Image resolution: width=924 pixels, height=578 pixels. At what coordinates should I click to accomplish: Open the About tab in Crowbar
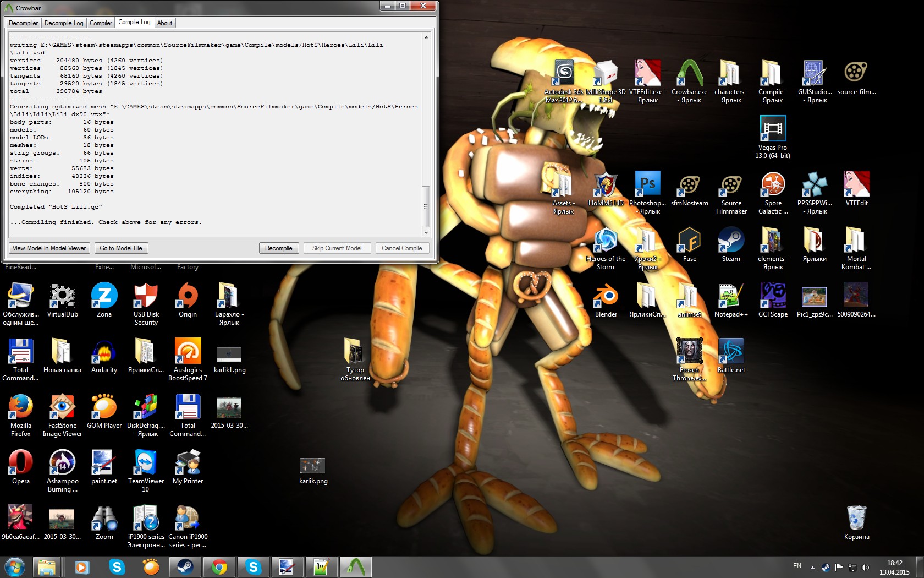tap(164, 23)
